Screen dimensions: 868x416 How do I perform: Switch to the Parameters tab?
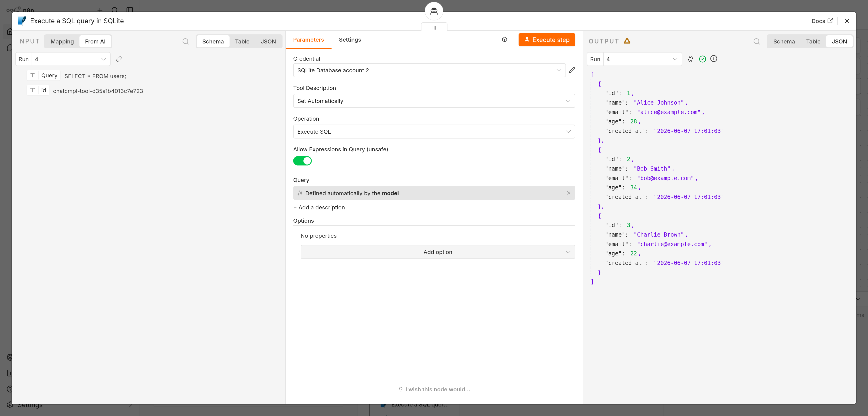[x=308, y=40]
